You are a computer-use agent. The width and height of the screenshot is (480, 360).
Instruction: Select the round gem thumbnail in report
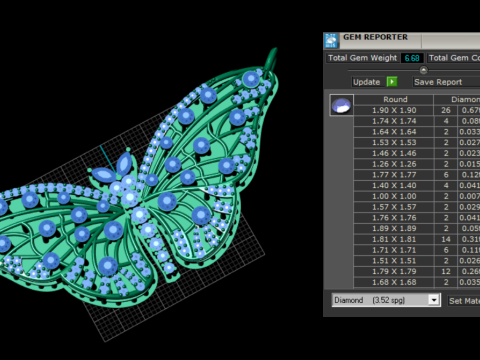(x=342, y=105)
